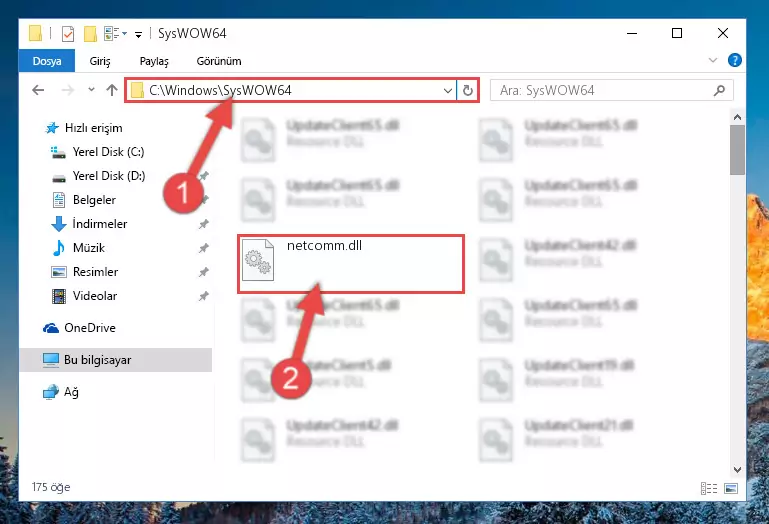769x524 pixels.
Task: Click the Belgeler document icon
Action: click(59, 200)
